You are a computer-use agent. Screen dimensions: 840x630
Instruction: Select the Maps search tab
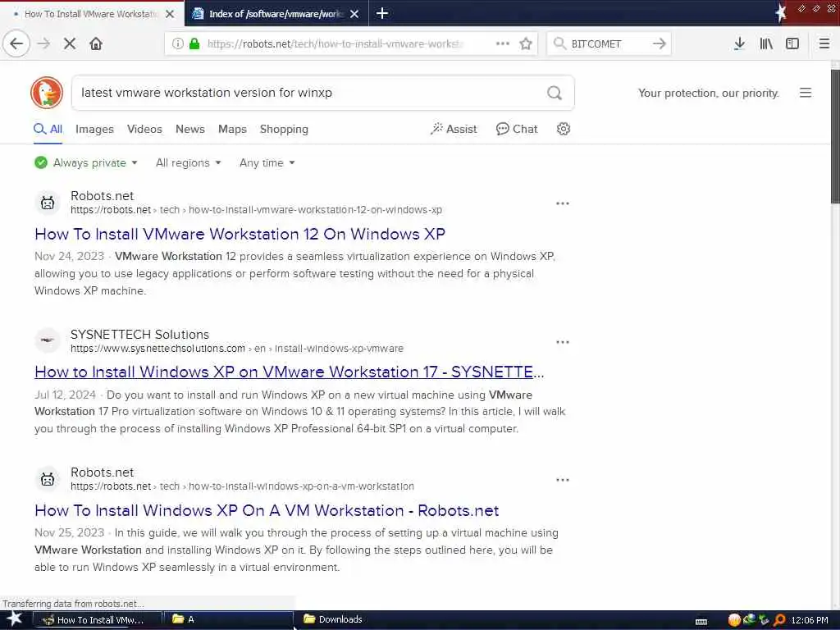[232, 129]
